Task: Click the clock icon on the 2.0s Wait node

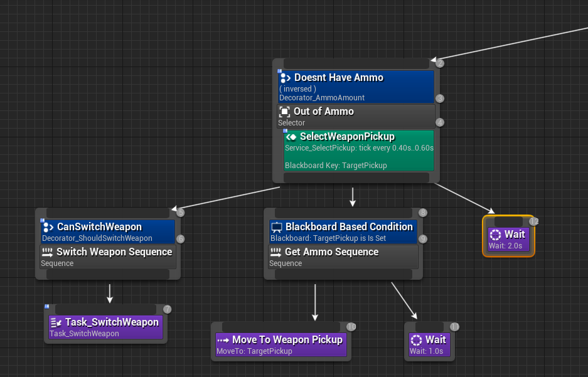Action: pos(496,235)
